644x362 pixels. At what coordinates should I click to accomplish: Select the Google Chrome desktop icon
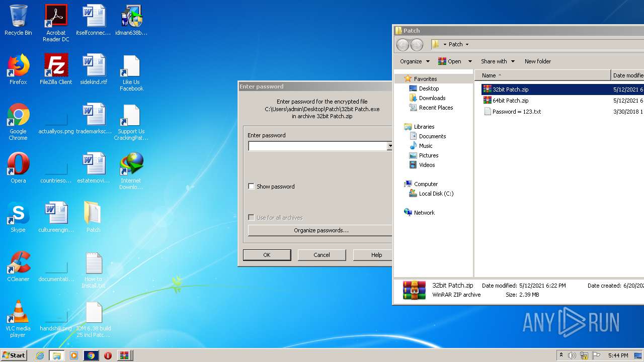[18, 122]
